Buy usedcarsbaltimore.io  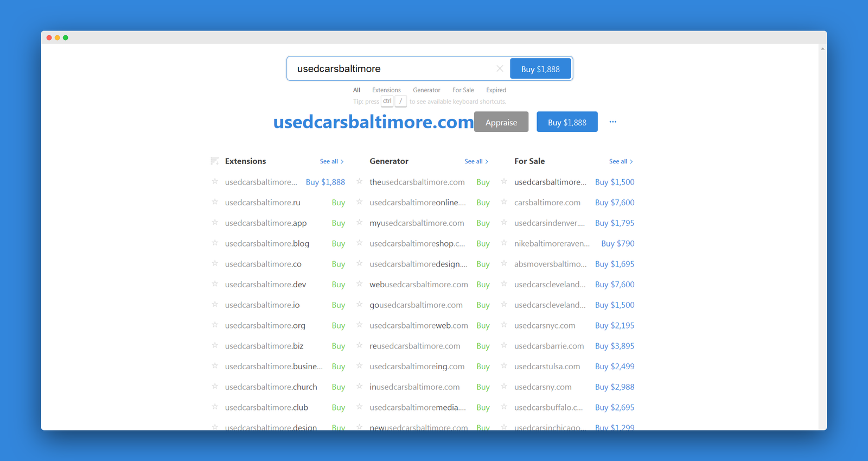pyautogui.click(x=339, y=305)
